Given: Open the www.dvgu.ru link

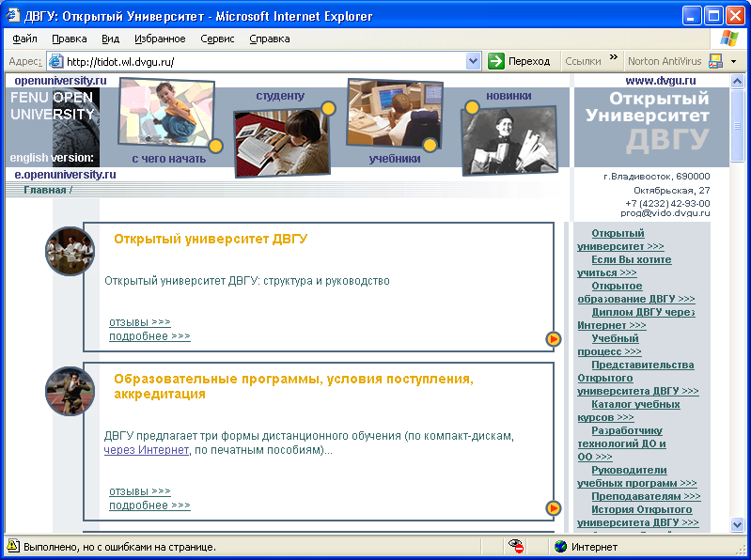Looking at the screenshot, I should 660,81.
